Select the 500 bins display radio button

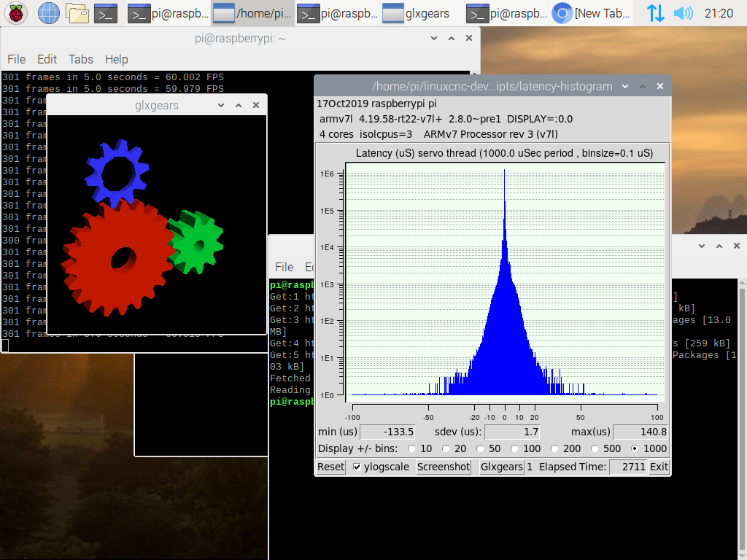coord(595,448)
